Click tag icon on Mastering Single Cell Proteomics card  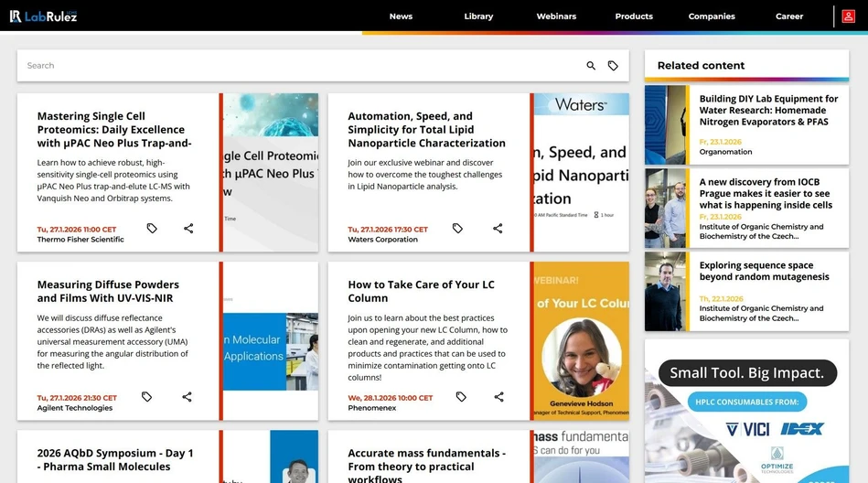coord(152,228)
